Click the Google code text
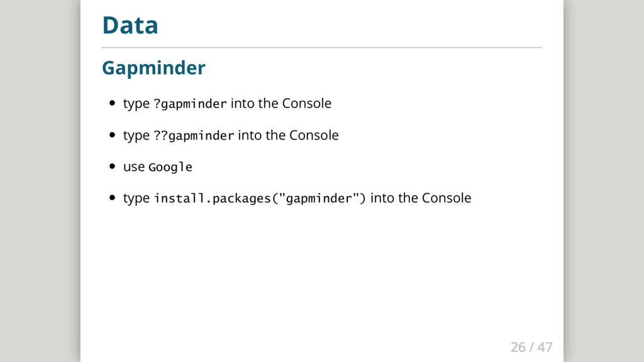This screenshot has width=644, height=362. pyautogui.click(x=170, y=167)
